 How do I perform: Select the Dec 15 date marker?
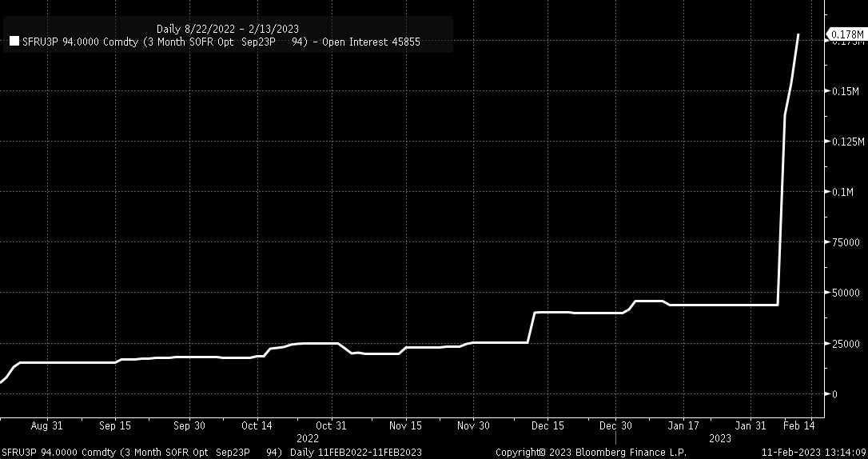point(547,426)
